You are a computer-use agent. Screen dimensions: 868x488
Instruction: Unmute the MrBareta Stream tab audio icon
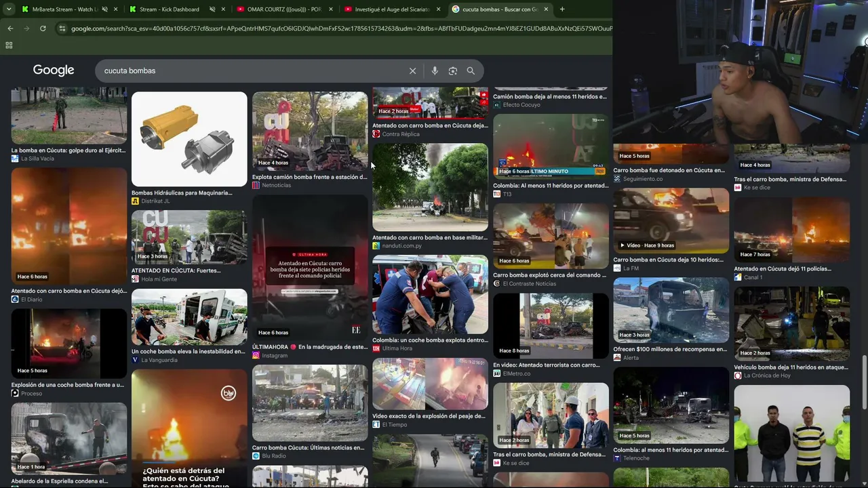104,9
